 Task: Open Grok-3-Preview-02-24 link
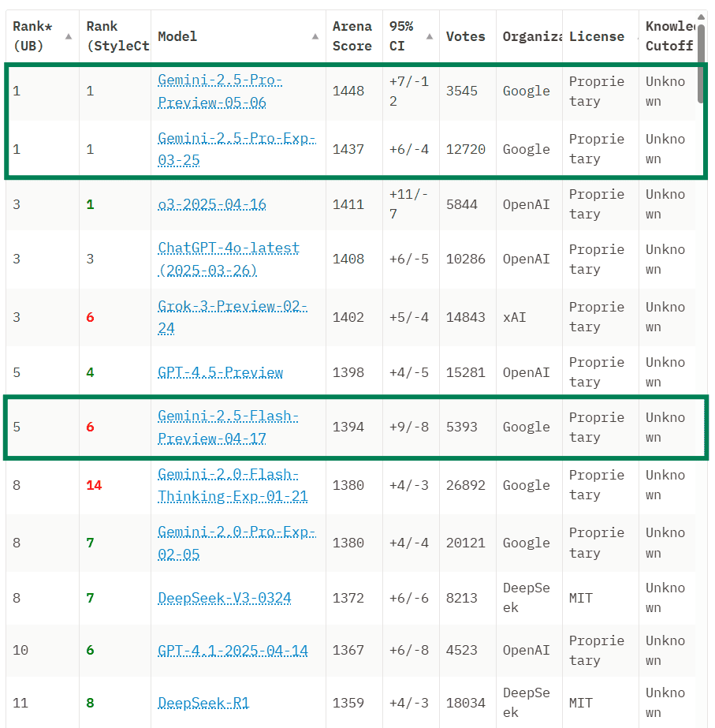coord(233,317)
